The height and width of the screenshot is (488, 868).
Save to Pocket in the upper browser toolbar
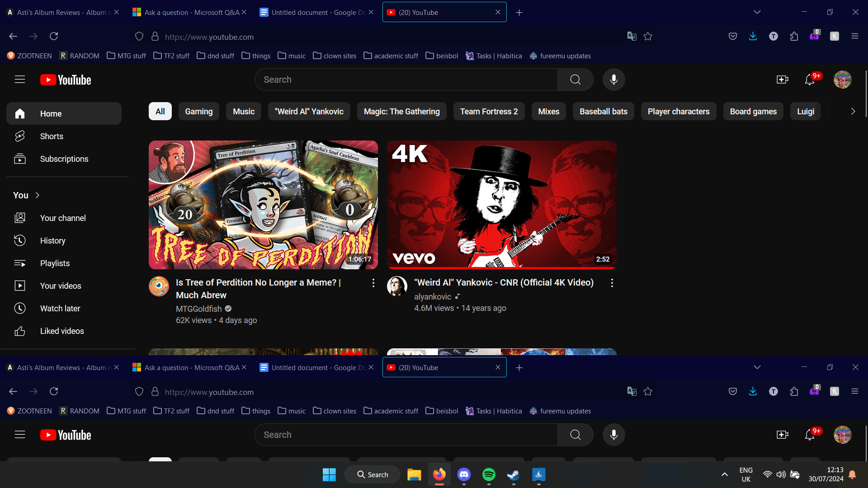point(733,36)
